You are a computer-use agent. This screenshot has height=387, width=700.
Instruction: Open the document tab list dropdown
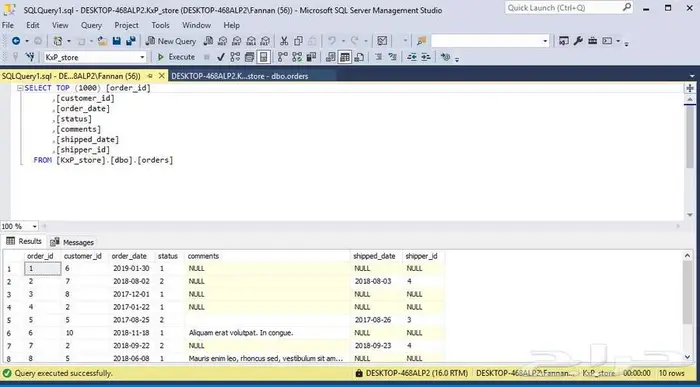(x=692, y=76)
